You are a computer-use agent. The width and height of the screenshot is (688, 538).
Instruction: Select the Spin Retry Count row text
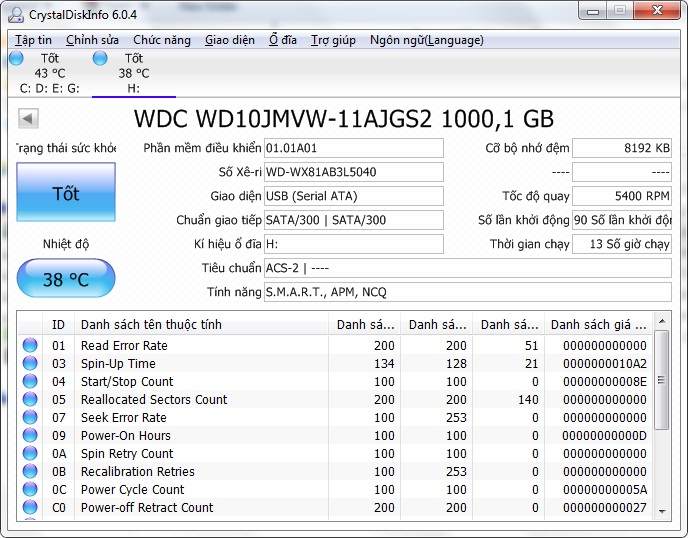(x=127, y=454)
